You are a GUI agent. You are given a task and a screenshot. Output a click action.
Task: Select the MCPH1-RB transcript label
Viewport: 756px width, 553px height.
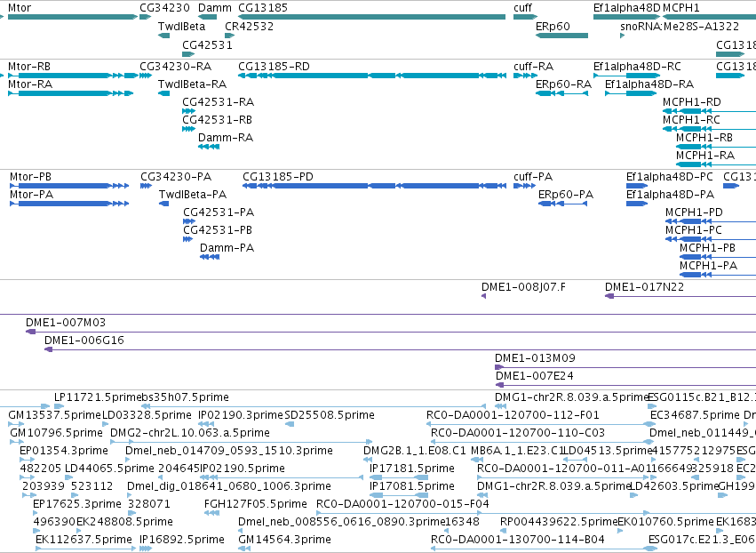[x=704, y=138]
